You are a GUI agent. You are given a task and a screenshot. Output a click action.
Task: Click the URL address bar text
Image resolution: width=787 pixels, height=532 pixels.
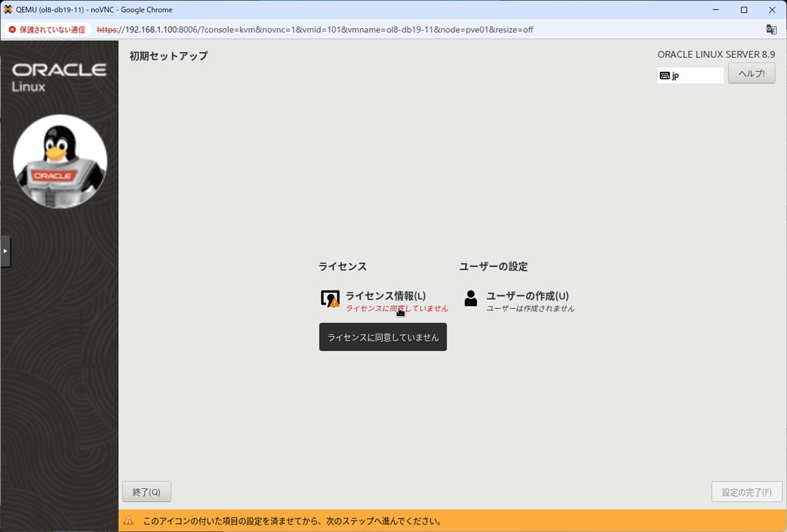pyautogui.click(x=315, y=30)
